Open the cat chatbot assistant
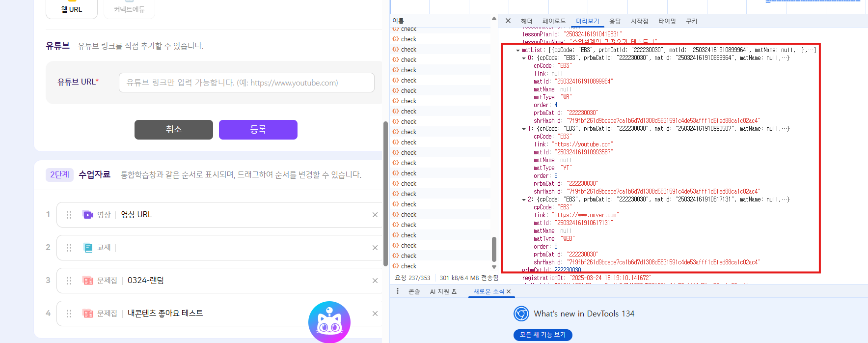868x343 pixels. tap(329, 322)
